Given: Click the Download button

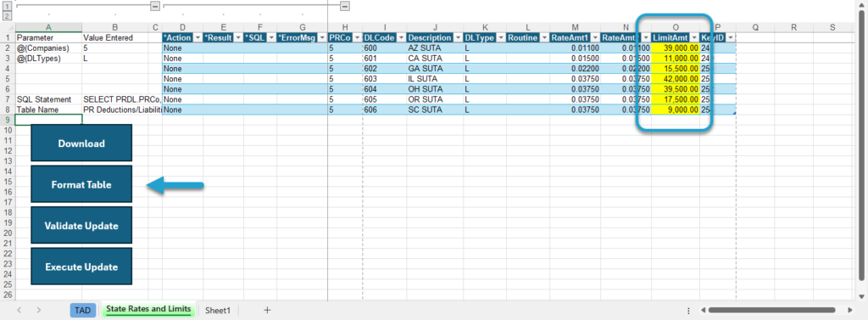Looking at the screenshot, I should point(81,143).
